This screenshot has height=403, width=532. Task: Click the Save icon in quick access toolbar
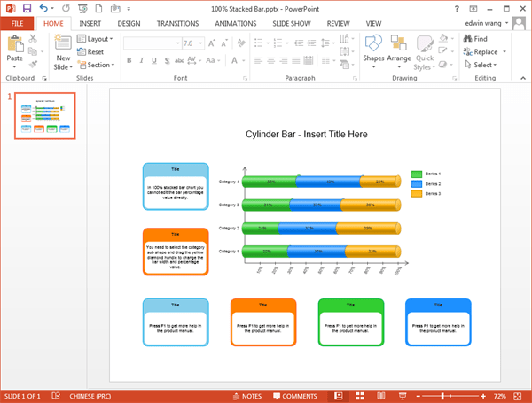click(x=27, y=9)
